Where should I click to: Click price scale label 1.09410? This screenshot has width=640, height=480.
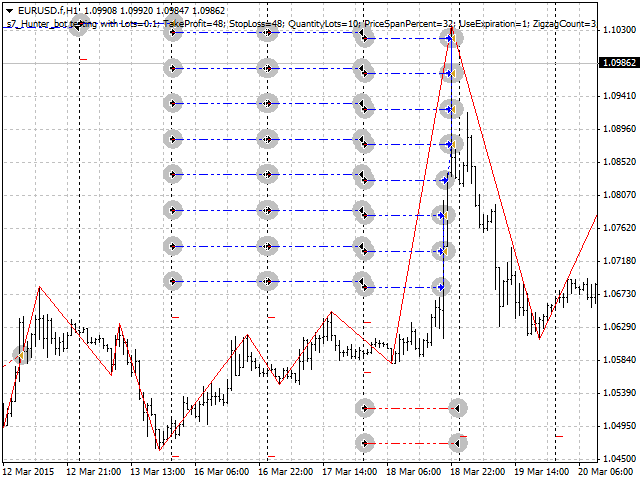(x=619, y=96)
